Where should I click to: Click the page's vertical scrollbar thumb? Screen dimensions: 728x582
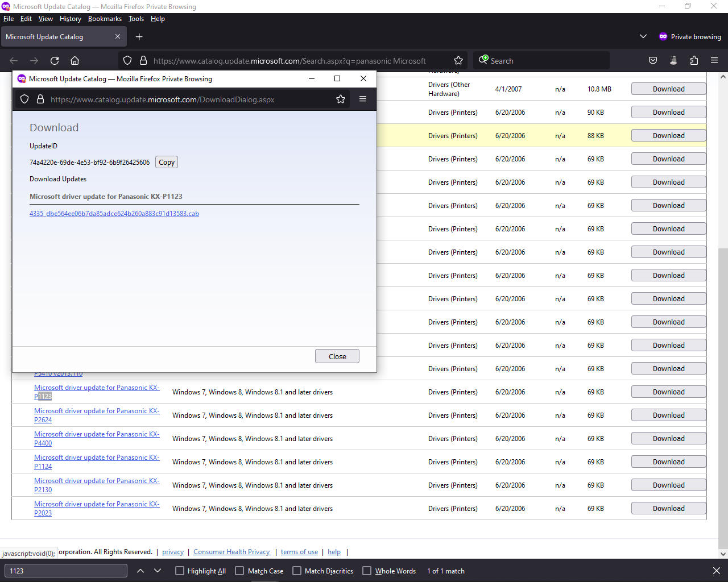pos(723,398)
